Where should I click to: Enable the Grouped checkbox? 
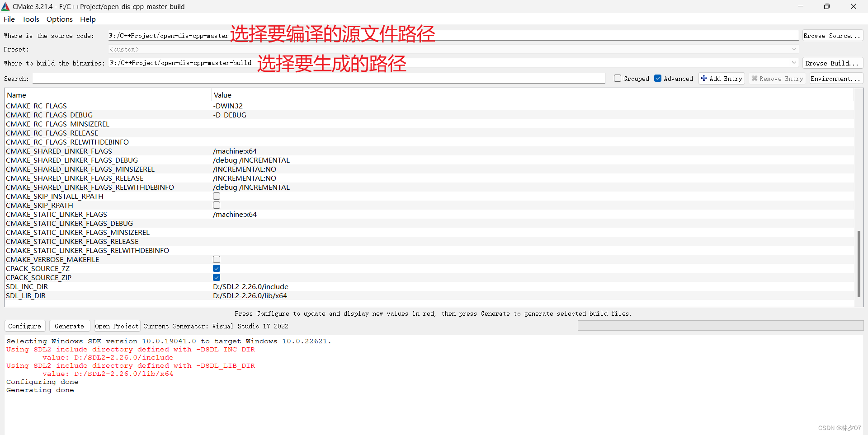click(618, 78)
